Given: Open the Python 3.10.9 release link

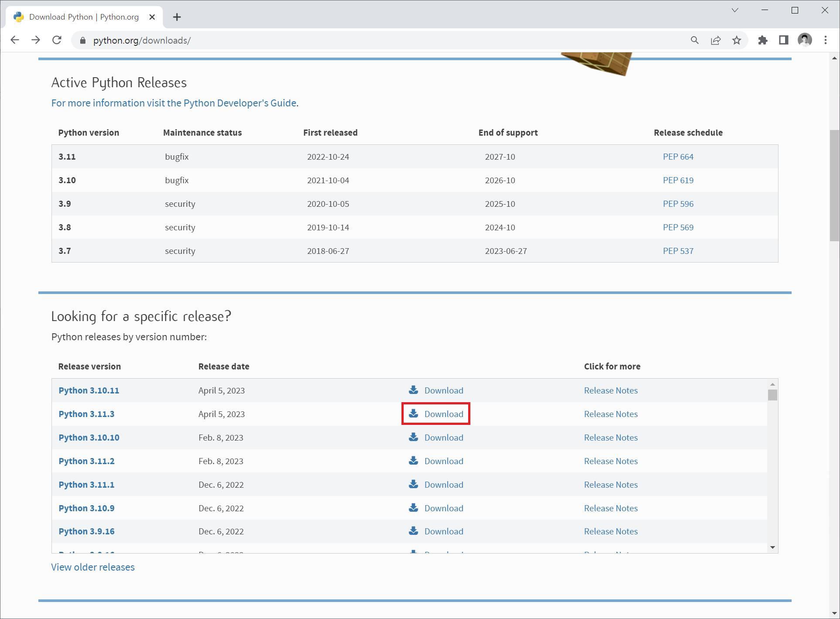Looking at the screenshot, I should pyautogui.click(x=86, y=508).
